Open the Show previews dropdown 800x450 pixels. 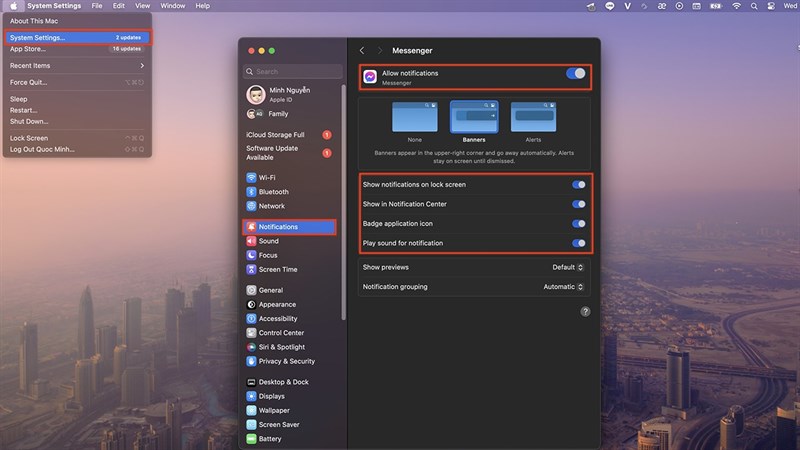coord(568,267)
